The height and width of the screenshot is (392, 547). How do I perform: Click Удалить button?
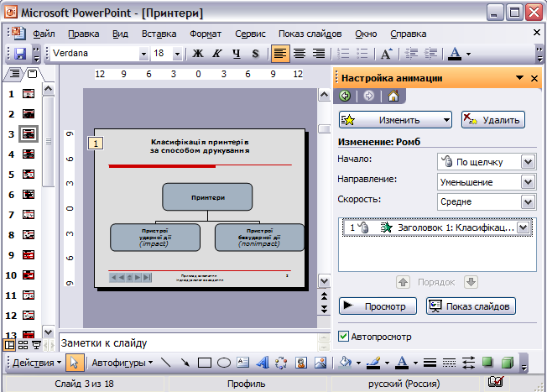[493, 120]
